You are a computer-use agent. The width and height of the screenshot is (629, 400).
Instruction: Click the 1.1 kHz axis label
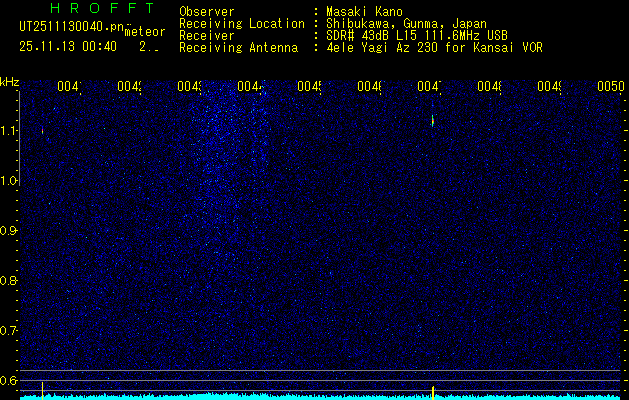8,131
